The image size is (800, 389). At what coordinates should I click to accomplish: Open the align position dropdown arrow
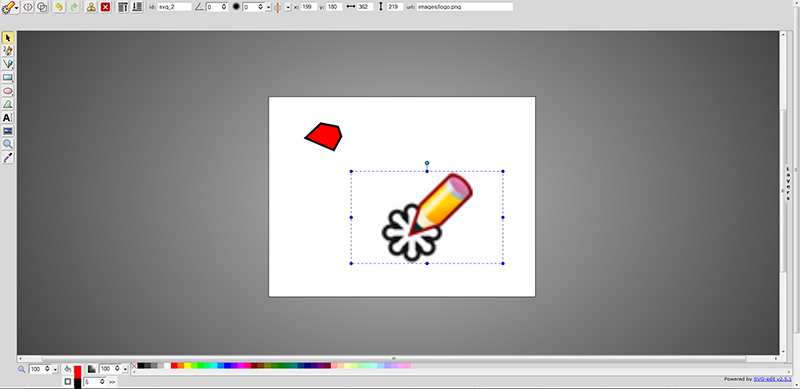(x=288, y=7)
